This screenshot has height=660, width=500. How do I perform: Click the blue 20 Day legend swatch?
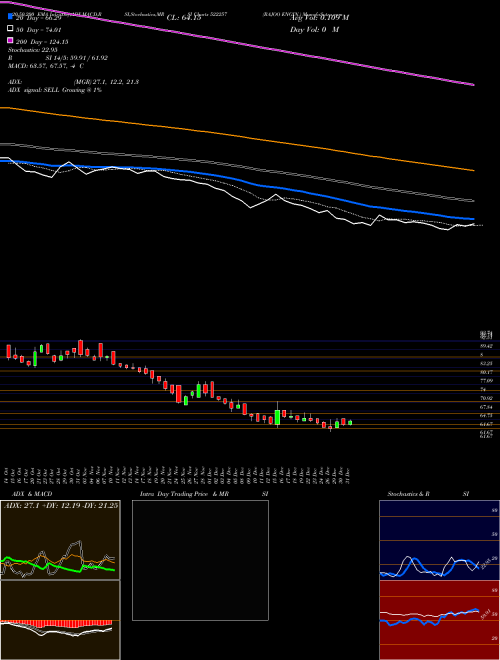coord(10,16)
